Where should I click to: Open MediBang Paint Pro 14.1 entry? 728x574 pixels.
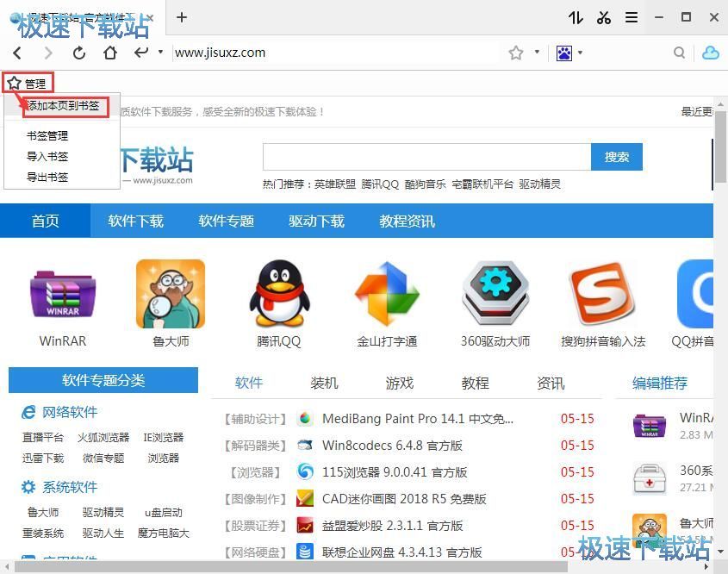coord(417,418)
